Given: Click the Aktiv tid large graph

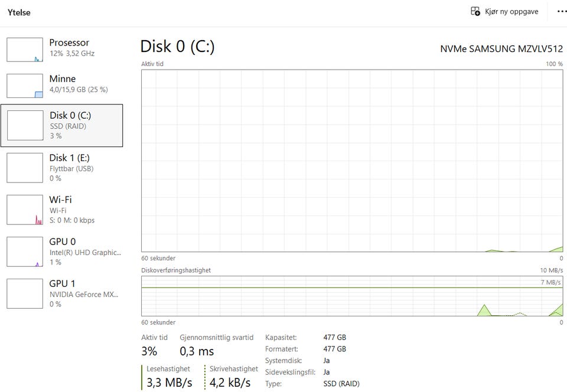Looking at the screenshot, I should point(351,161).
